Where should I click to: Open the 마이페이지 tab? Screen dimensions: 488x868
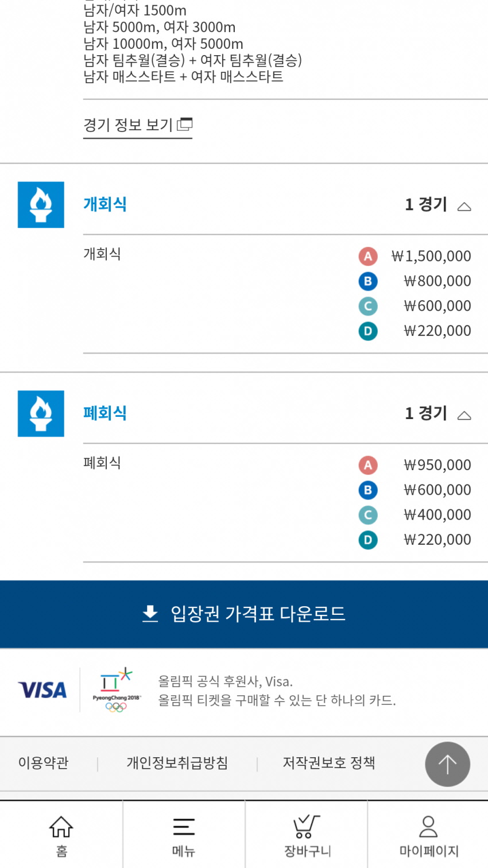(x=428, y=835)
